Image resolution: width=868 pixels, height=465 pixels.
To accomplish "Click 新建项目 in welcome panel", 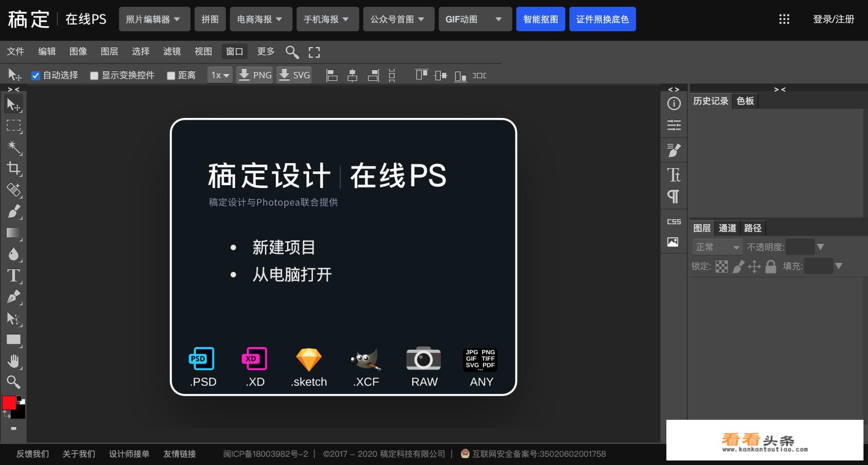I will tap(283, 247).
